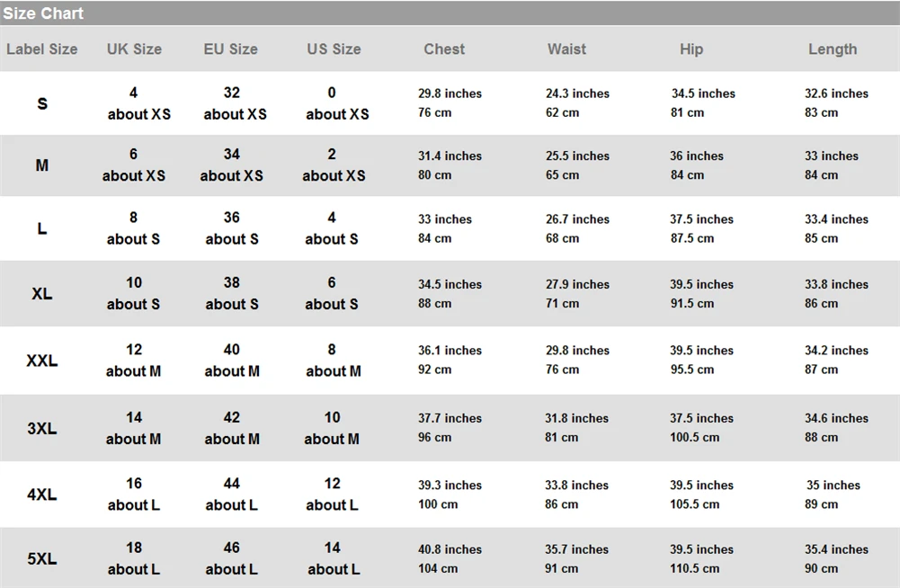Click the XXL label size cell
This screenshot has height=588, width=900.
pos(42,361)
